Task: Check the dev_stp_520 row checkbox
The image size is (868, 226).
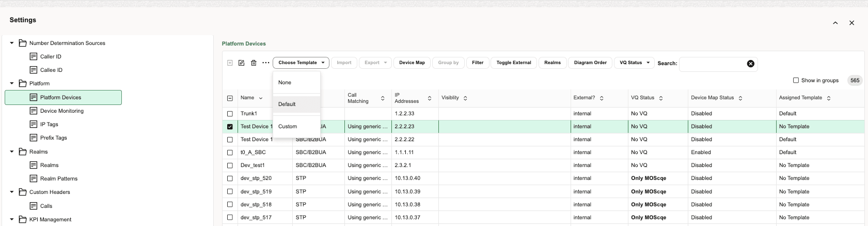Action: coord(230,178)
